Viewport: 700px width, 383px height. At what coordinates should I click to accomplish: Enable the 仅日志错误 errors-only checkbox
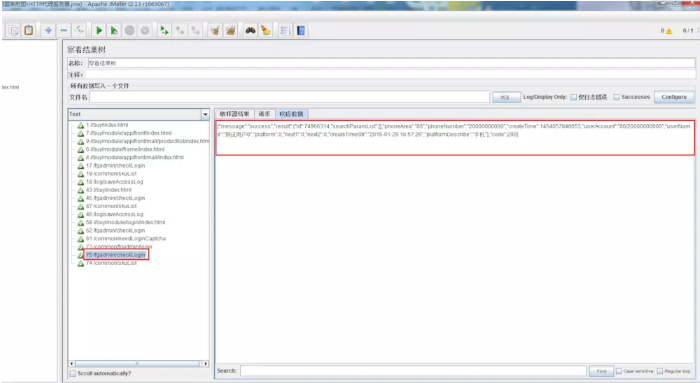tap(574, 97)
